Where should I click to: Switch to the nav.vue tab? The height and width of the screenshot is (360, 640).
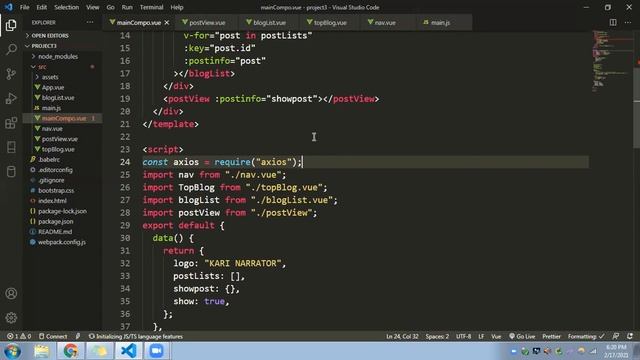(384, 22)
